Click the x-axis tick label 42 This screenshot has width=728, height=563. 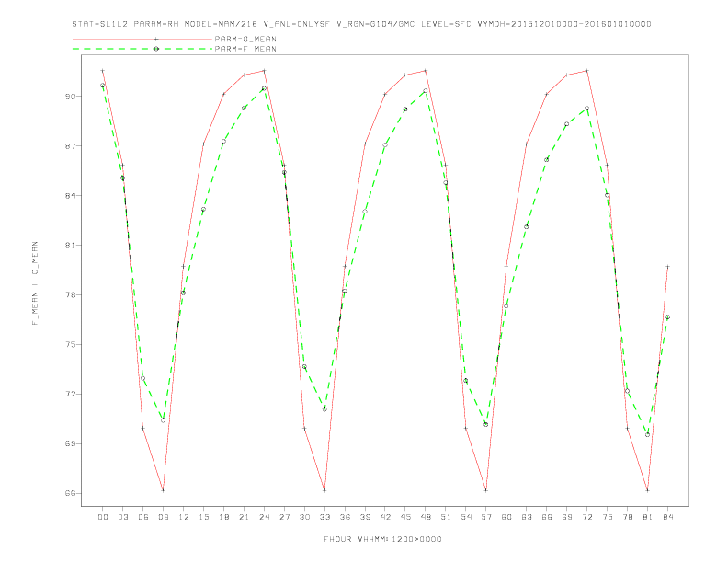point(385,517)
